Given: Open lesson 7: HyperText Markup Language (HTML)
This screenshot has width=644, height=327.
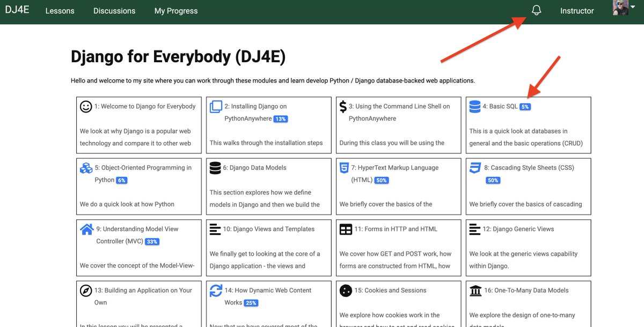Looking at the screenshot, I should point(395,174).
